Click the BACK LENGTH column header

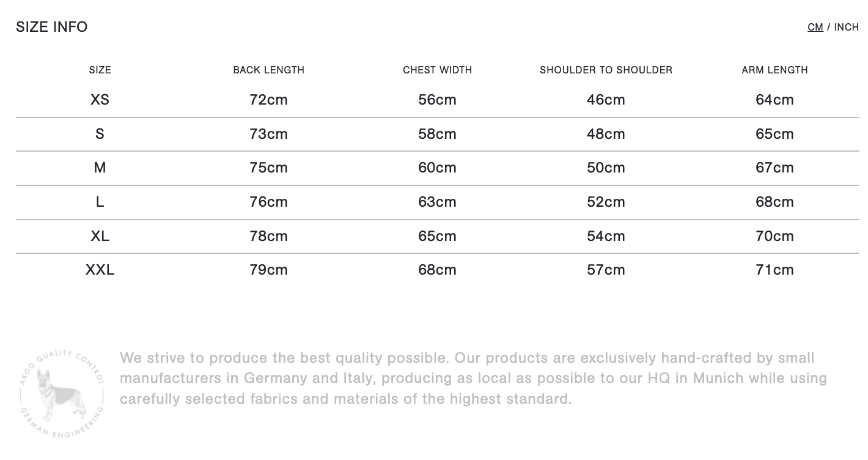[x=269, y=70]
